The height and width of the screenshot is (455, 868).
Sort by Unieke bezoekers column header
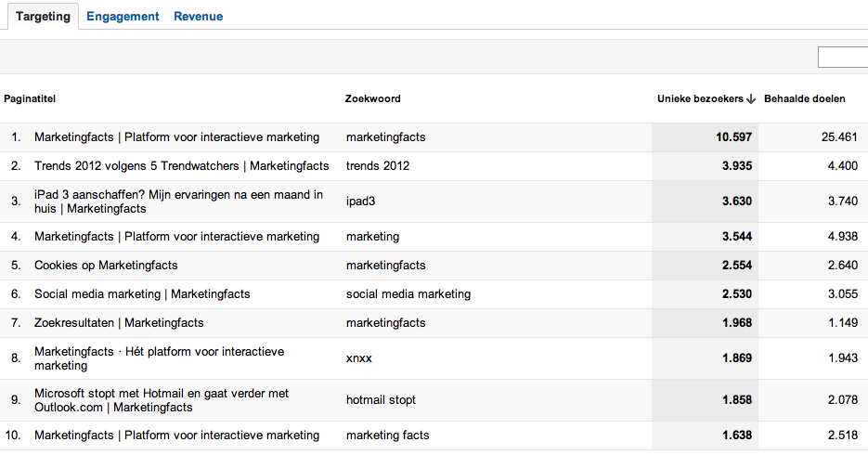point(700,98)
